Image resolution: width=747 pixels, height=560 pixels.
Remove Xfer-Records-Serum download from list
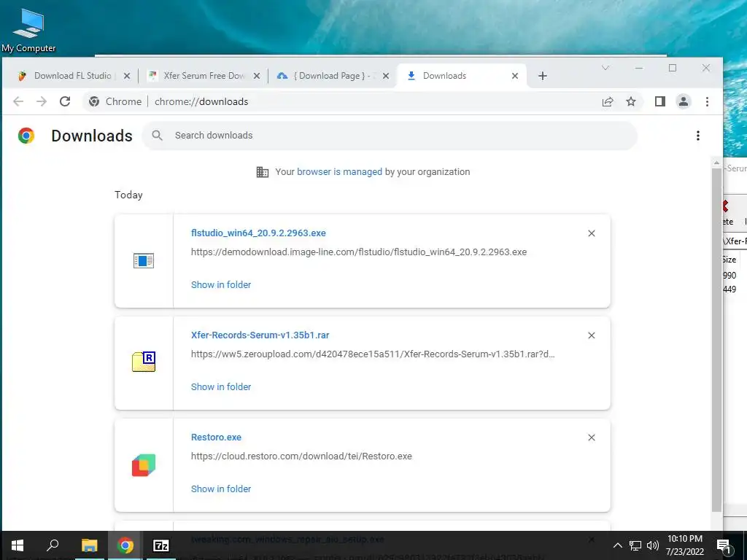pos(591,335)
